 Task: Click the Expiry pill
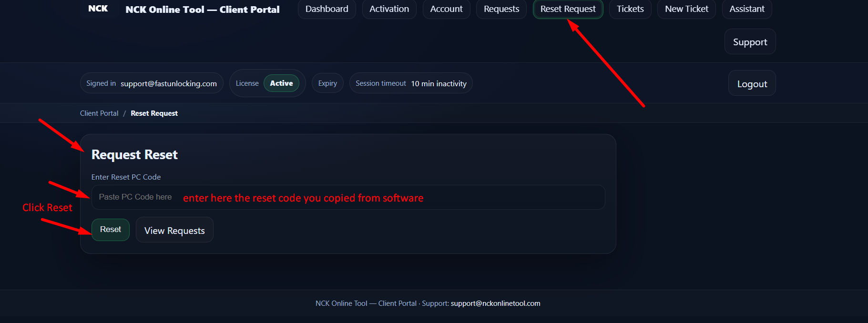coord(327,83)
